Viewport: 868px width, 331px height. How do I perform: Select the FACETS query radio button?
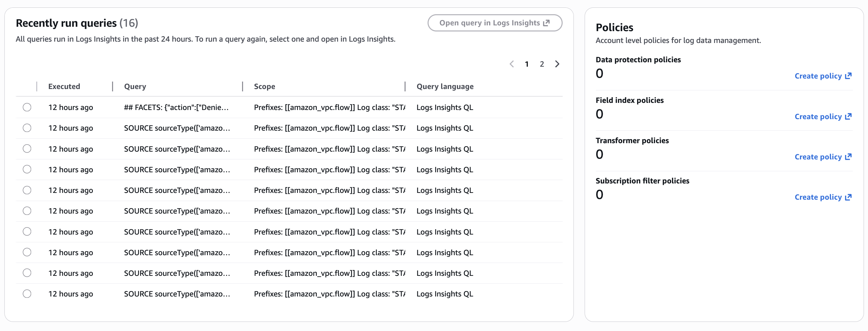pyautogui.click(x=27, y=107)
